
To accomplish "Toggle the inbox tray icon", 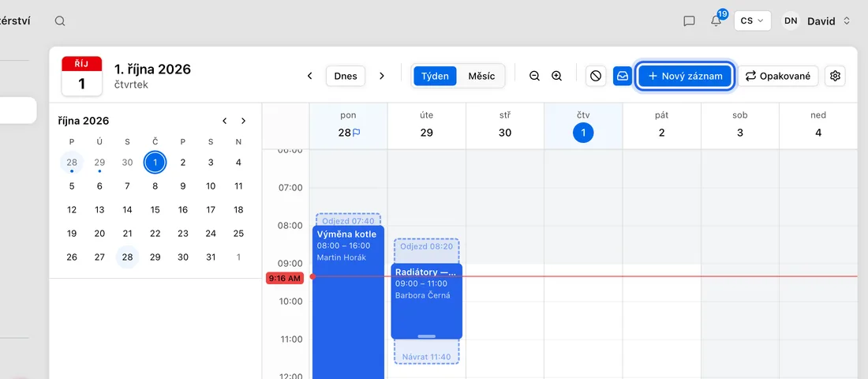I will tap(623, 76).
